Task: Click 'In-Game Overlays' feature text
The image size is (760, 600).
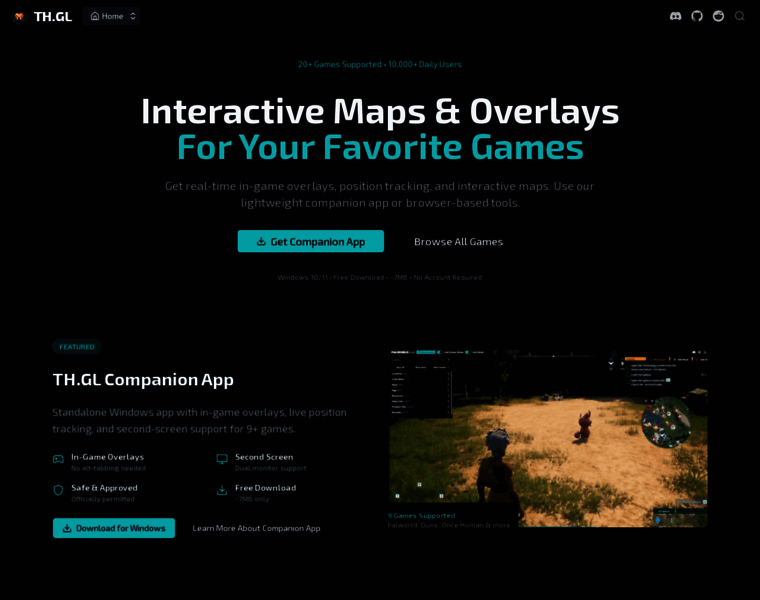Action: (108, 457)
